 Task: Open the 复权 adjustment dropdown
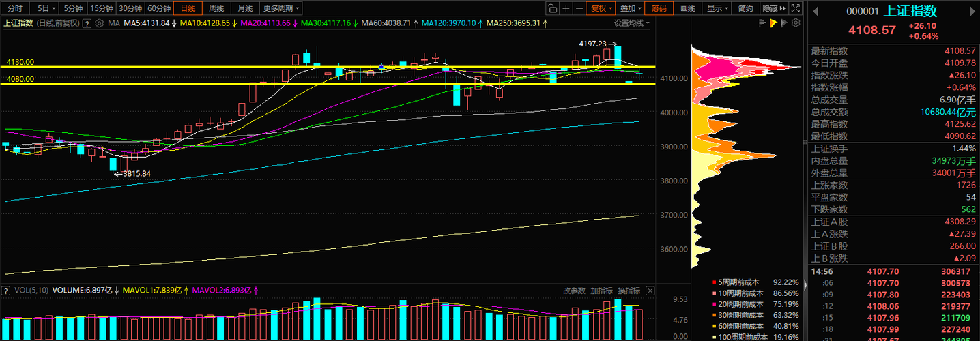click(601, 8)
